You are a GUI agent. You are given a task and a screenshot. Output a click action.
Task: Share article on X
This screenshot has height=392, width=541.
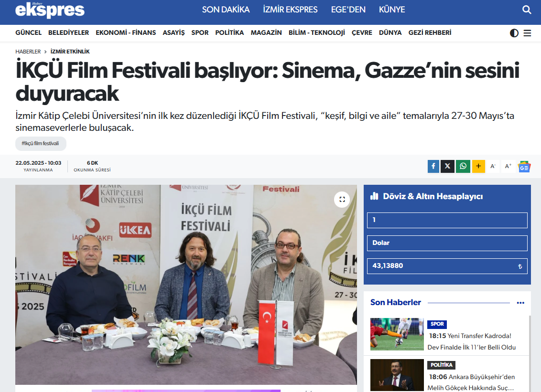coord(447,166)
